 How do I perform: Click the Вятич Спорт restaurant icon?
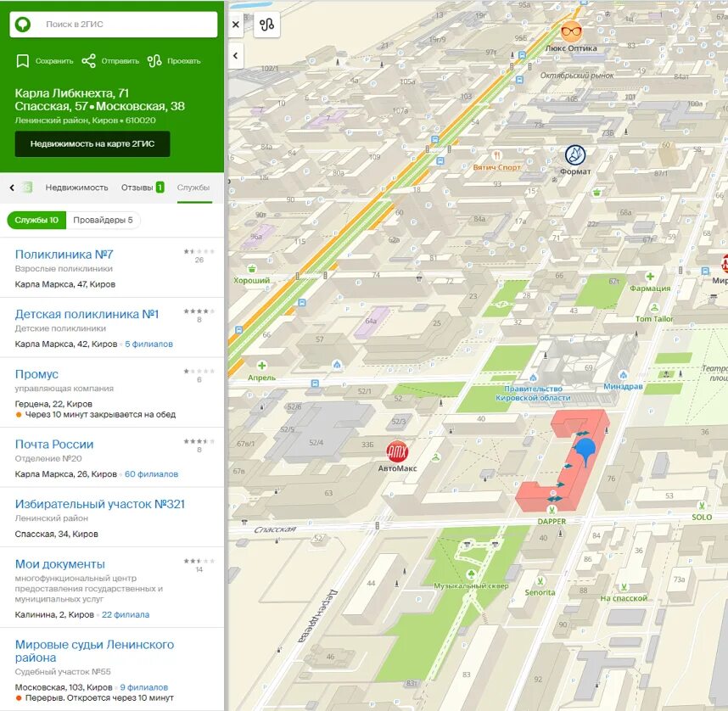click(497, 155)
